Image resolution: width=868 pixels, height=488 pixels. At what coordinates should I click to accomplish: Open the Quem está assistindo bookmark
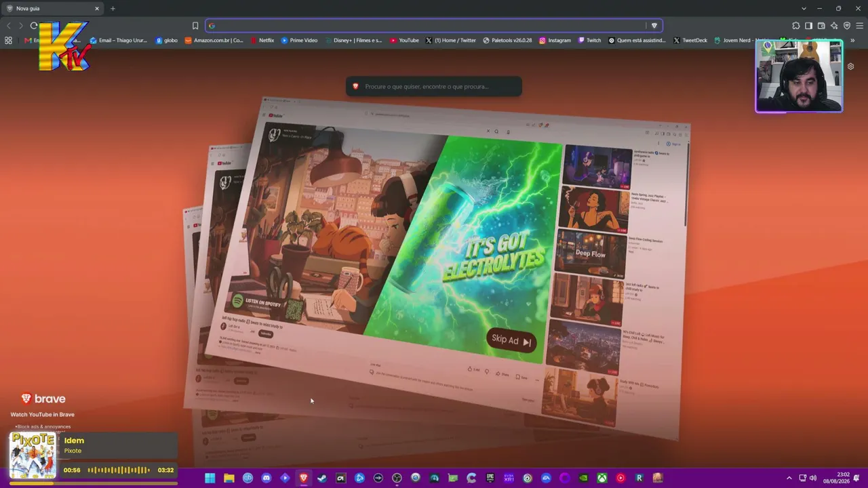coord(637,40)
